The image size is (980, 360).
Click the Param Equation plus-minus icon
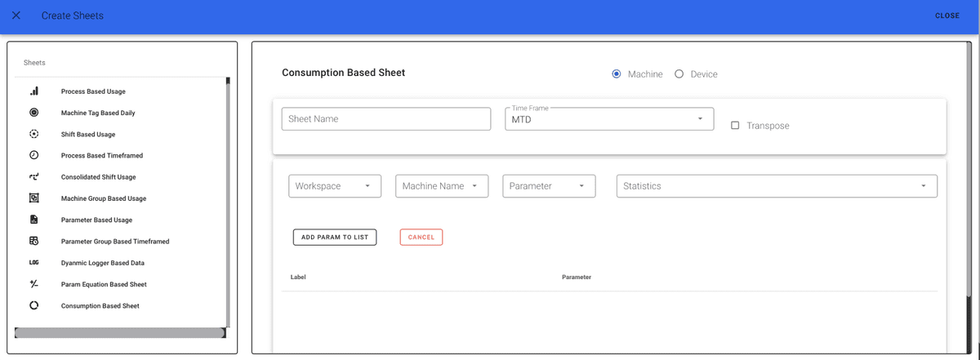tap(33, 284)
